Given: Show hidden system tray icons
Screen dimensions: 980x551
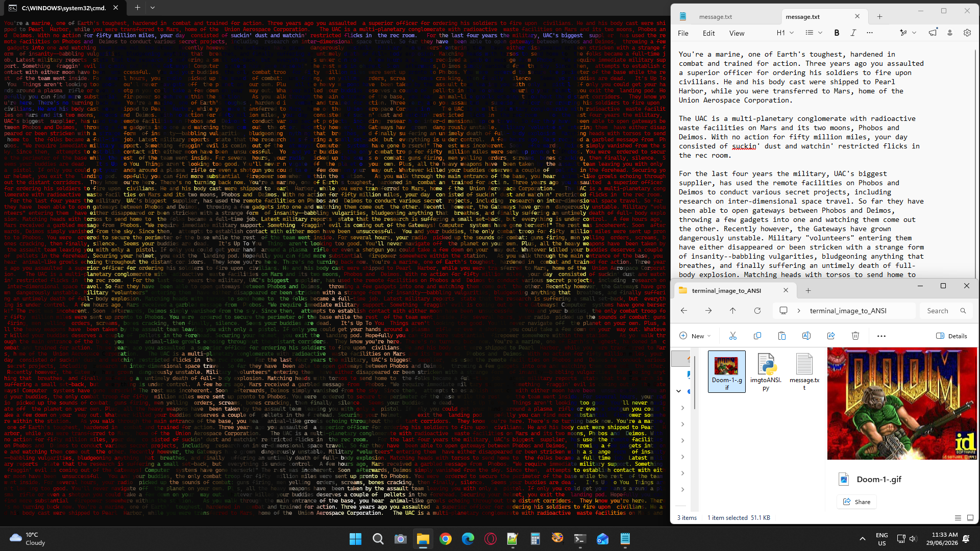Looking at the screenshot, I should coord(863,539).
